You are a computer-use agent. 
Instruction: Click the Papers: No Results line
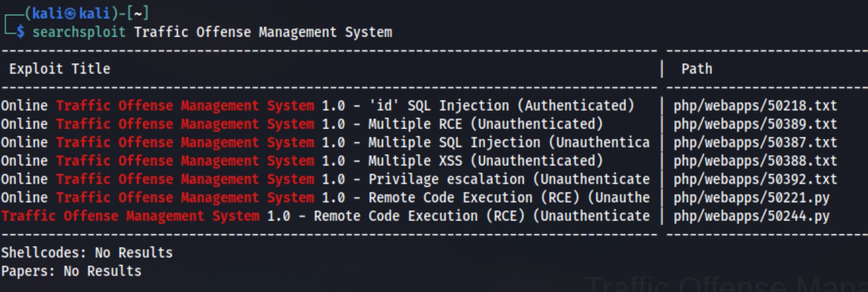click(71, 271)
